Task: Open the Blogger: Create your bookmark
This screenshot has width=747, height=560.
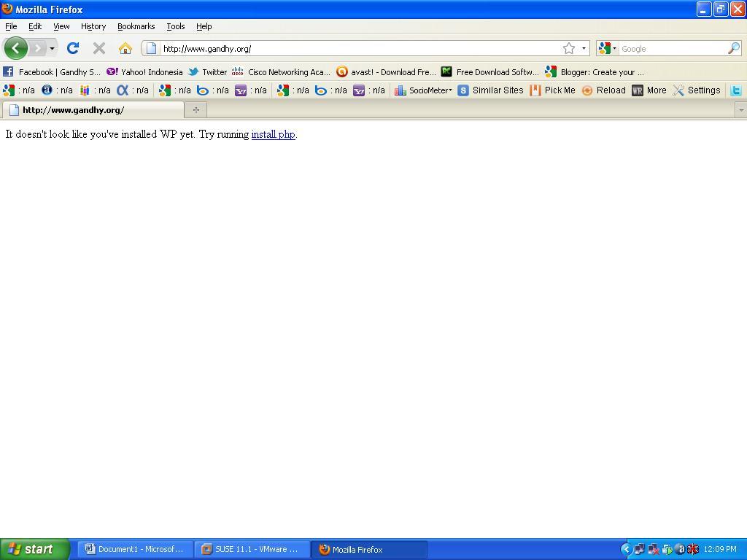Action: pyautogui.click(x=595, y=72)
